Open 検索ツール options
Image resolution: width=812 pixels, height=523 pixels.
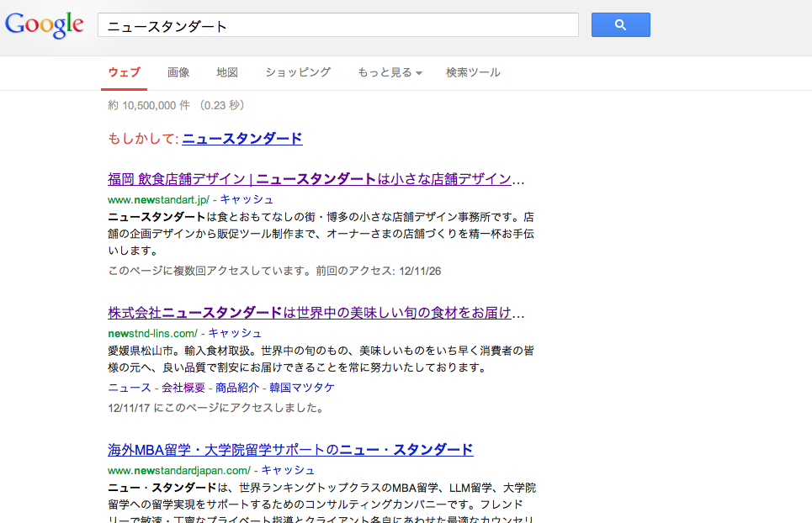coord(473,72)
